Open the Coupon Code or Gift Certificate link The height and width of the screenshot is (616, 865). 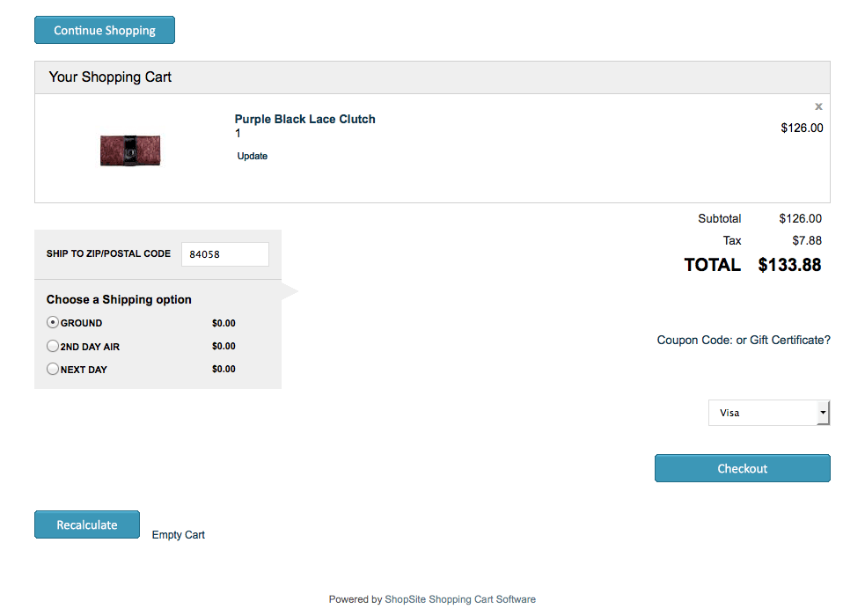click(743, 340)
